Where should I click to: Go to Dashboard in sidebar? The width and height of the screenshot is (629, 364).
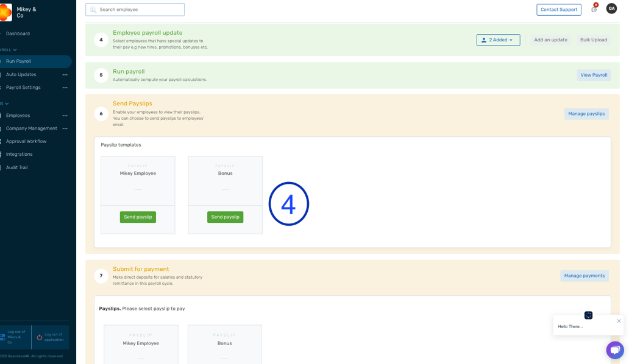tap(18, 33)
